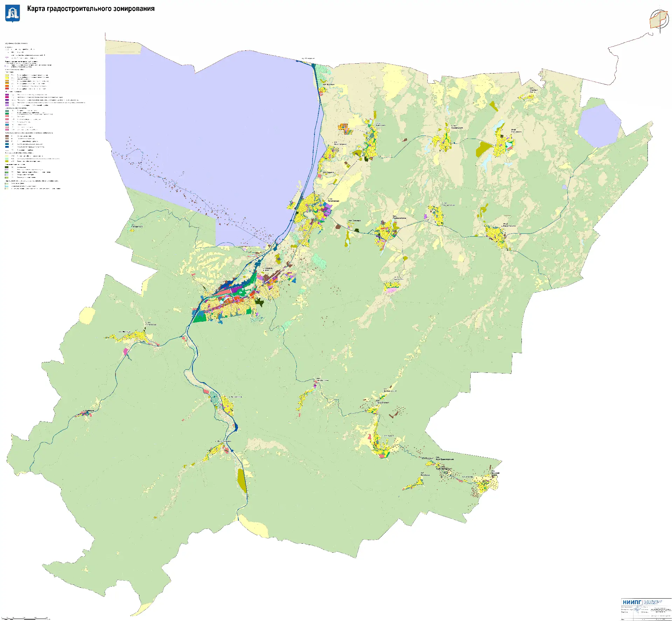Click the brown industrial legend swatch

tap(7, 136)
